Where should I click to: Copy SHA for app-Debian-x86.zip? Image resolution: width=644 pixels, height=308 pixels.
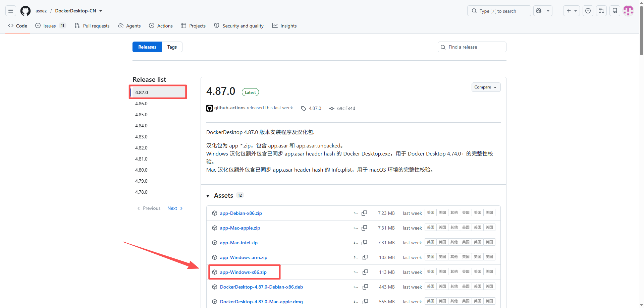[x=364, y=213]
